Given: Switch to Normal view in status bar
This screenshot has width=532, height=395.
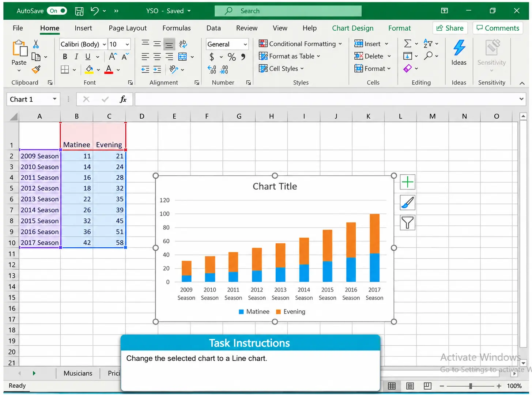Looking at the screenshot, I should pos(392,386).
